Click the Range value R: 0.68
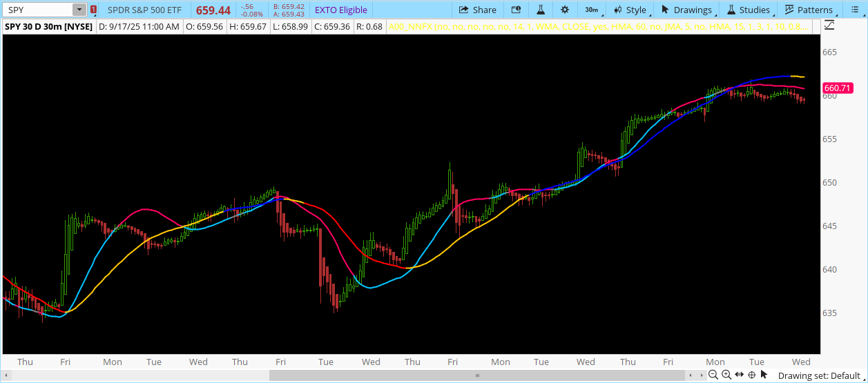Image resolution: width=868 pixels, height=383 pixels. [369, 26]
